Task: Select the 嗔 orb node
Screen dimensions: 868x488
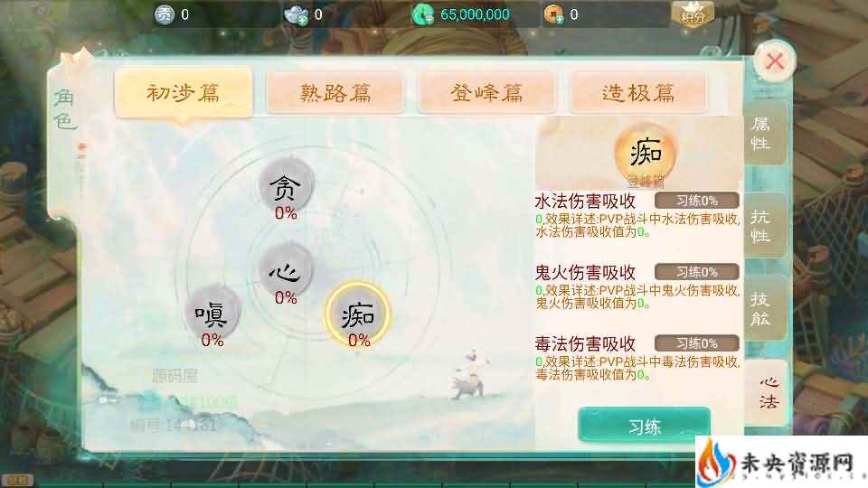Action: (212, 313)
